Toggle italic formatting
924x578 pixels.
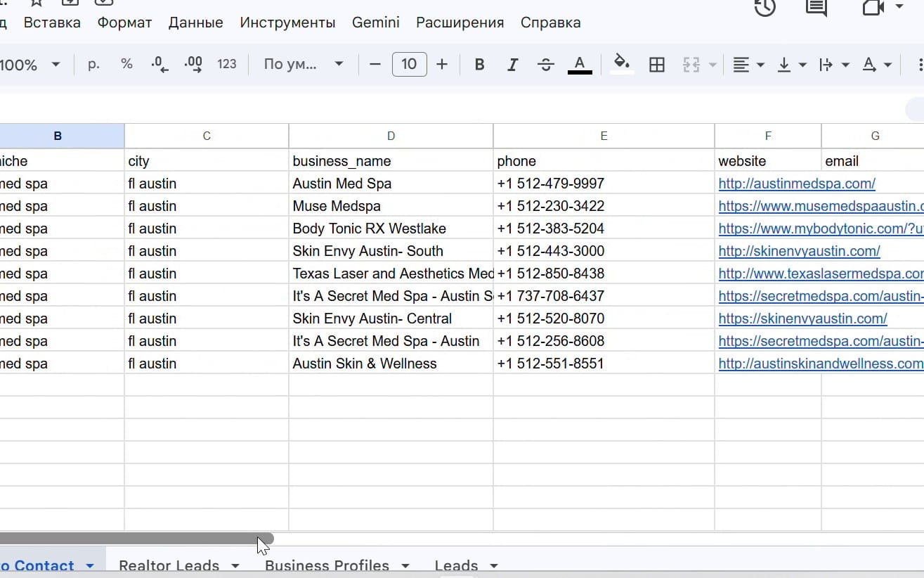513,65
